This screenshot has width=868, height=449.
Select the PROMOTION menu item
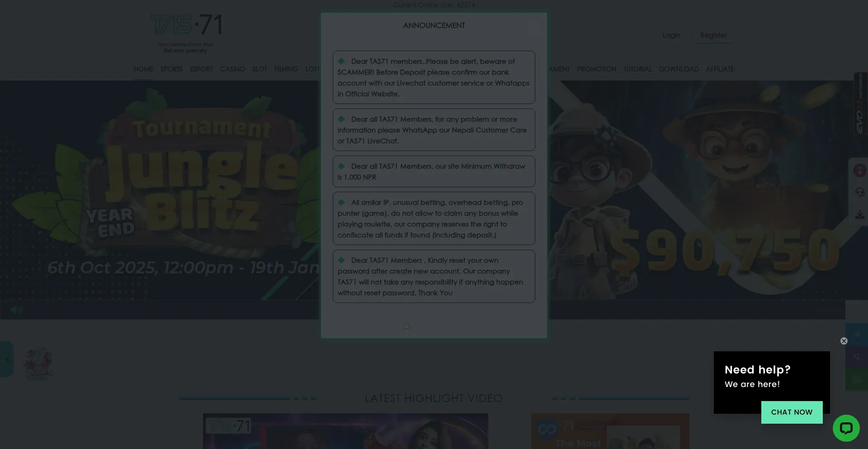[x=596, y=69]
